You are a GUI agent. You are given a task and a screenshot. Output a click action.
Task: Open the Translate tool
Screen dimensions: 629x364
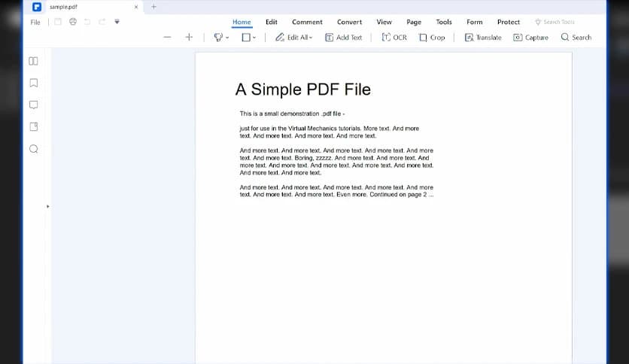pos(483,38)
